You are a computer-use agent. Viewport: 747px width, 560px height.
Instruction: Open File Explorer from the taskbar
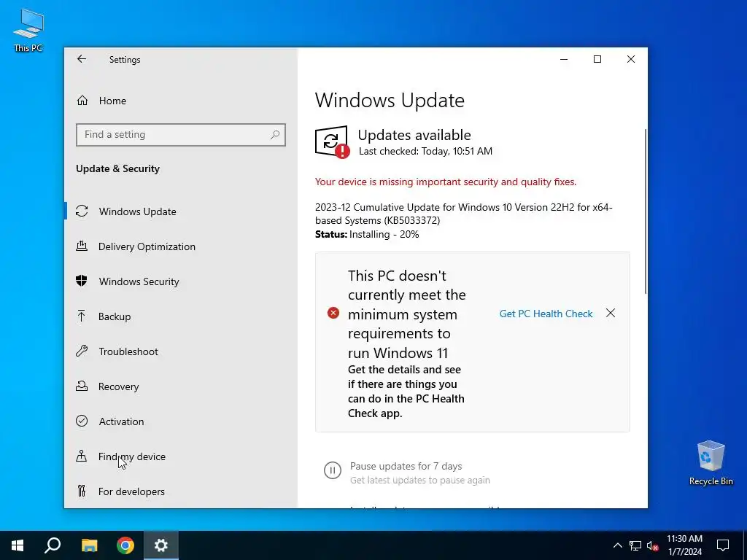[x=89, y=545]
